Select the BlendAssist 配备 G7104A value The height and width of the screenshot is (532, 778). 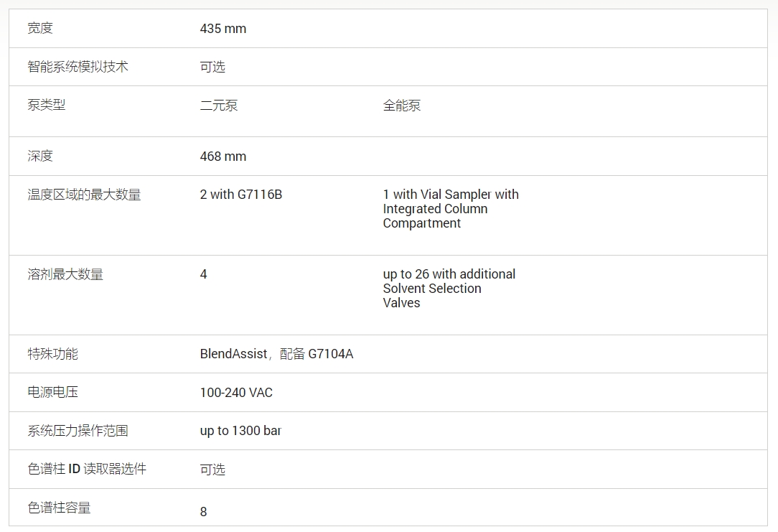(276, 354)
